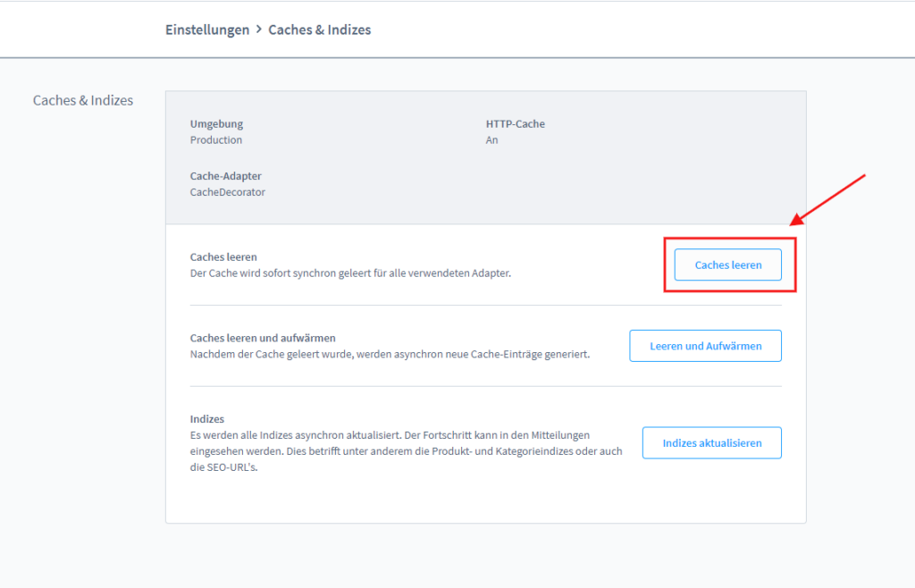Click the Umgebung label

[x=216, y=124]
